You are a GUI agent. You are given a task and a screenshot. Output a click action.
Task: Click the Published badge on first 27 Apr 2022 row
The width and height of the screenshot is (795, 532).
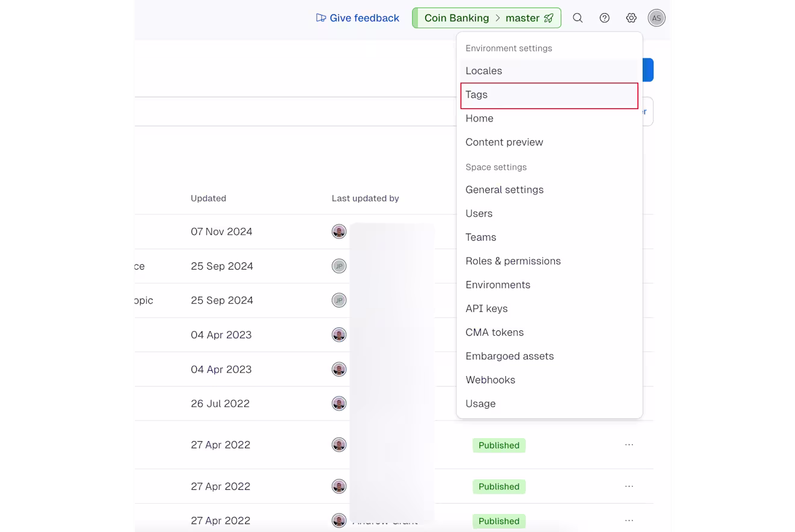(499, 445)
